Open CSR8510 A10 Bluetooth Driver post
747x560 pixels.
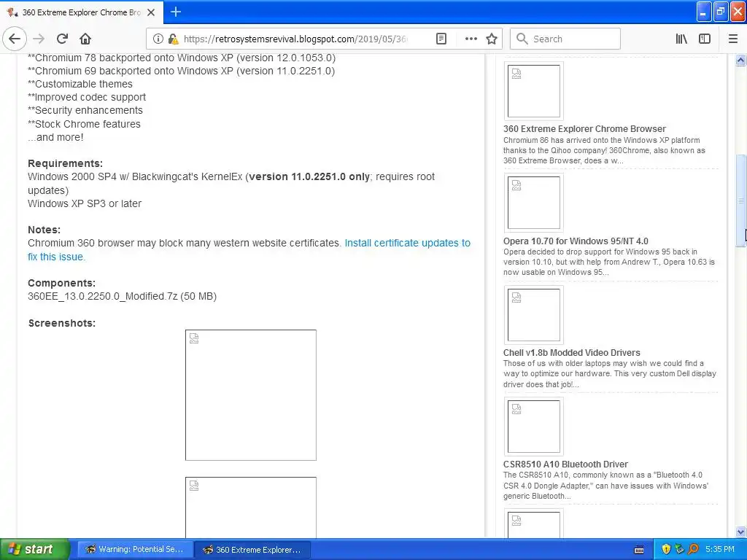click(x=565, y=464)
